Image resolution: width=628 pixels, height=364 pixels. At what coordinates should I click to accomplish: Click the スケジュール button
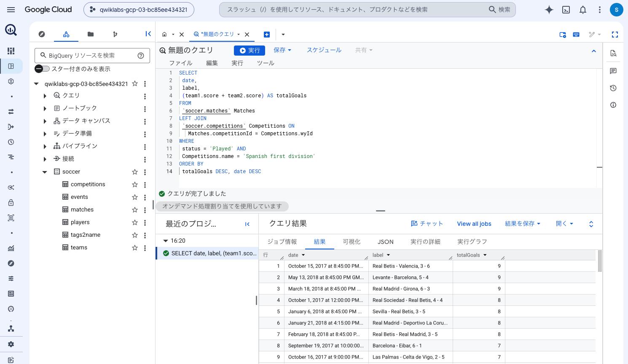(324, 50)
